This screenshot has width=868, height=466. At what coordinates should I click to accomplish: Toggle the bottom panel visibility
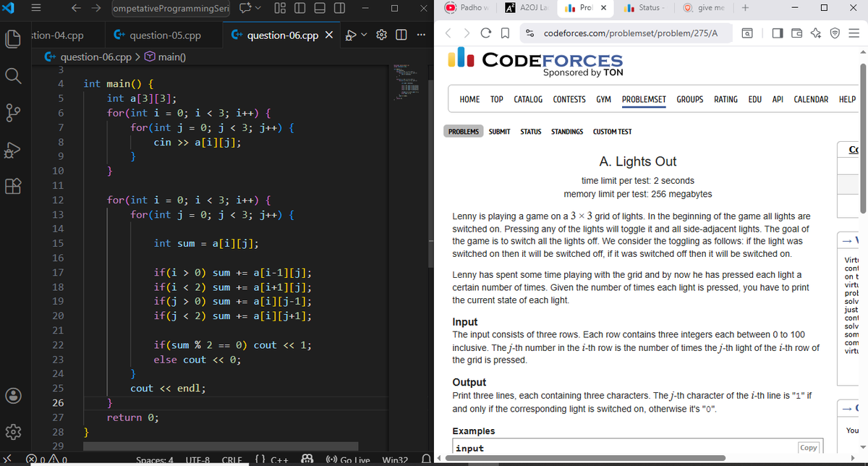coord(319,9)
